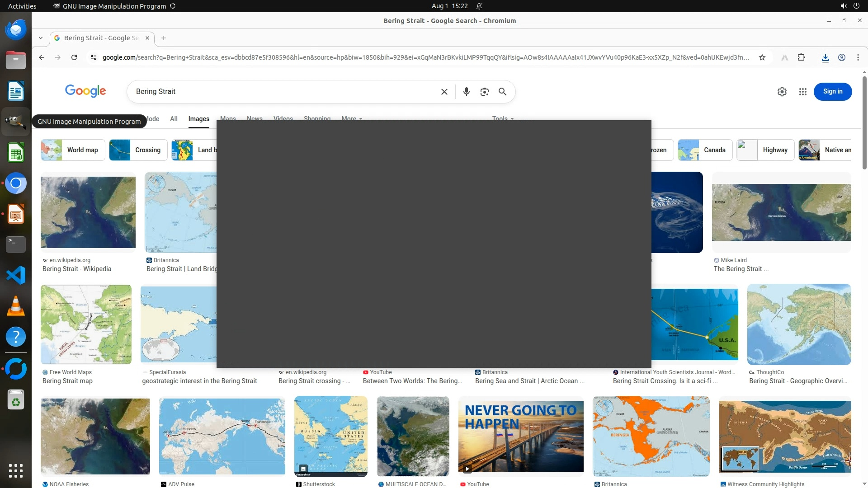Click the magnifier search button

pyautogui.click(x=502, y=92)
